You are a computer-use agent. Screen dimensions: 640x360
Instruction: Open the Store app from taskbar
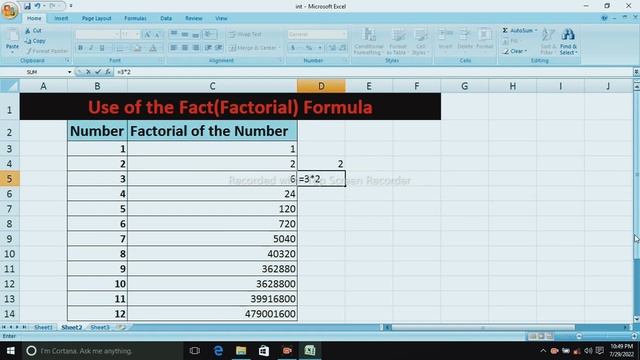pyautogui.click(x=264, y=351)
